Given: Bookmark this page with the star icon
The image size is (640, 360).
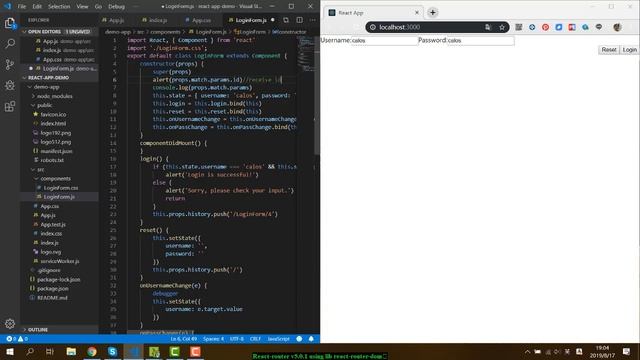Looking at the screenshot, I should coord(502,27).
